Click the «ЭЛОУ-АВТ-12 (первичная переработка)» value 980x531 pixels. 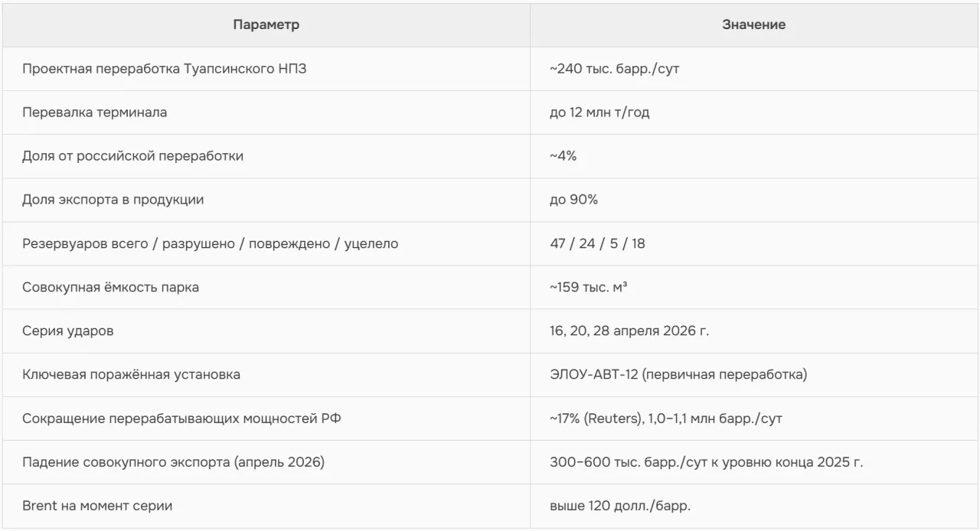pos(678,375)
